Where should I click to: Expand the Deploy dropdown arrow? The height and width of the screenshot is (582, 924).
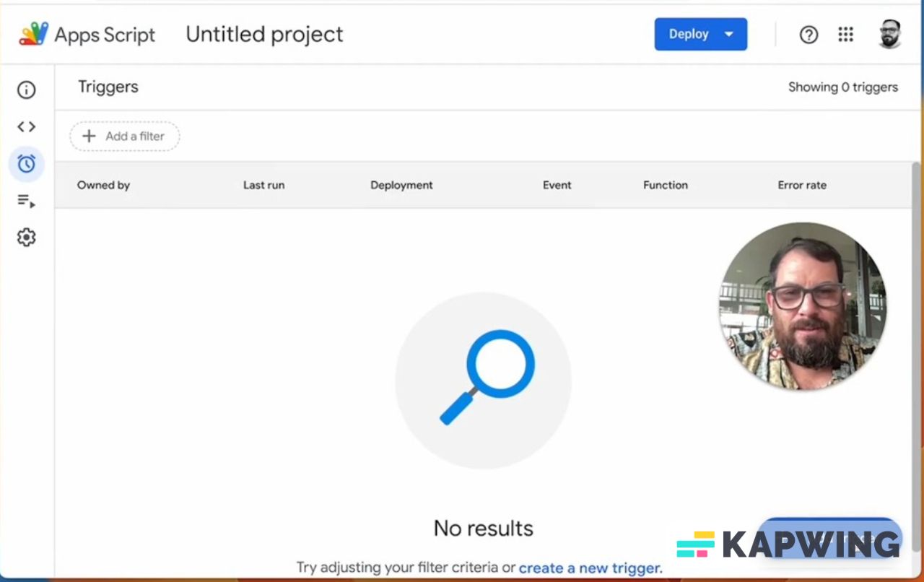[x=728, y=34]
